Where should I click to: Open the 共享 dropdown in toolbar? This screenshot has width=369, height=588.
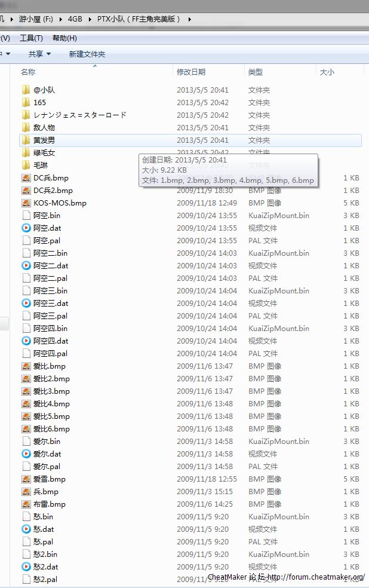39,54
